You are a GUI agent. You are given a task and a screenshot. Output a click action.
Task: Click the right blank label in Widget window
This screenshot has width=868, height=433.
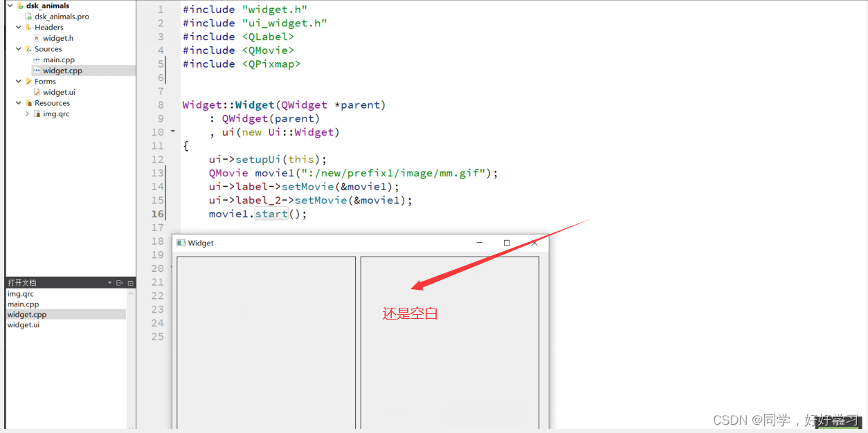450,342
